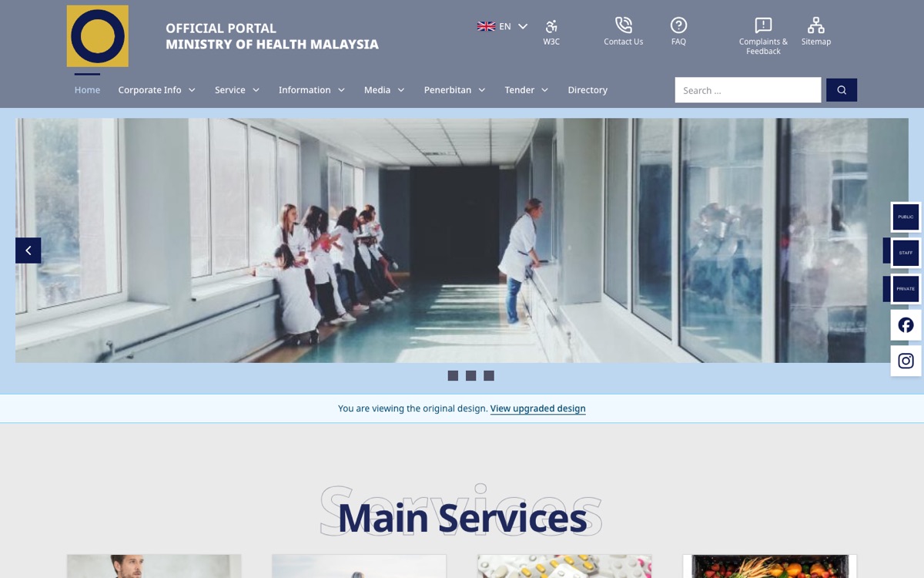Image resolution: width=924 pixels, height=578 pixels.
Task: Open the Sitemap icon
Action: pyautogui.click(x=816, y=25)
